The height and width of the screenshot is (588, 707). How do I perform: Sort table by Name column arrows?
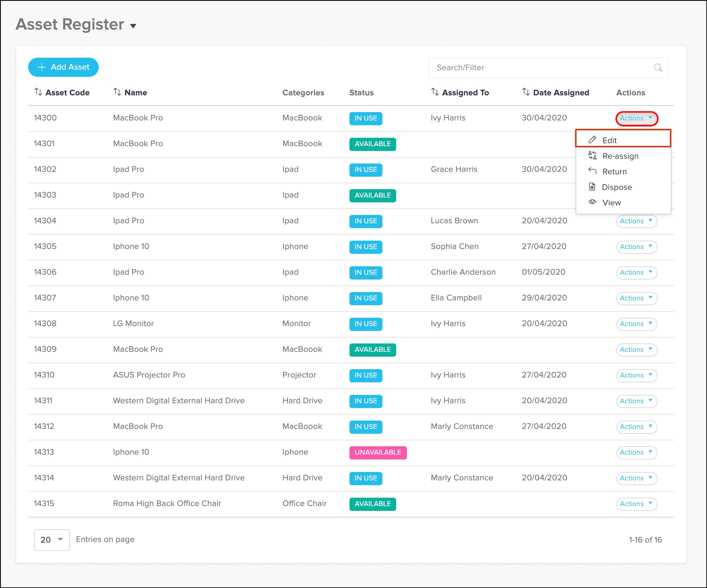coord(117,92)
